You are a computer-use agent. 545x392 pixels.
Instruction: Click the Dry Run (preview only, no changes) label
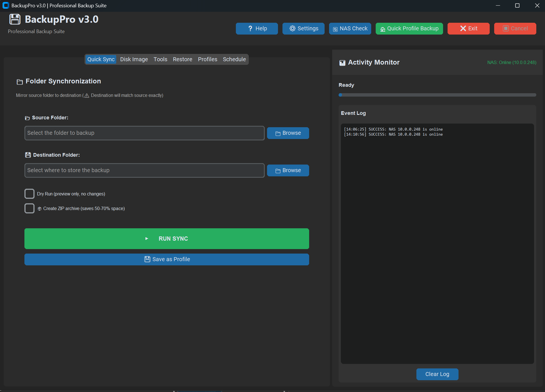(71, 194)
